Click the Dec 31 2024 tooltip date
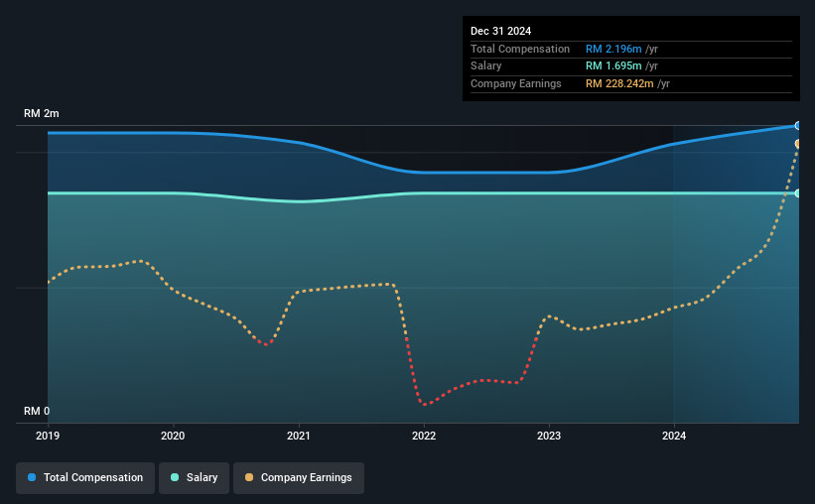This screenshot has height=504, width=815. click(501, 31)
